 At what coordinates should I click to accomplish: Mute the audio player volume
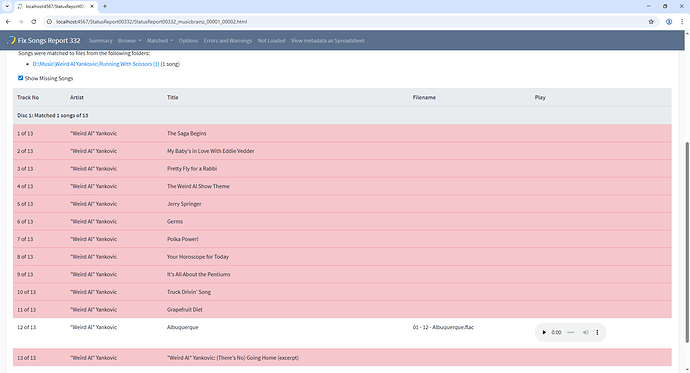585,333
